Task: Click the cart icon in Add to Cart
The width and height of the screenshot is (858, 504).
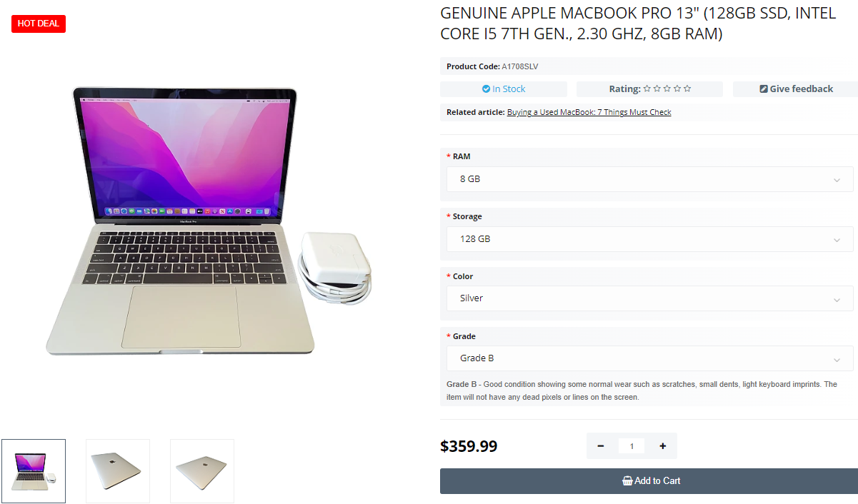Action: (x=627, y=481)
